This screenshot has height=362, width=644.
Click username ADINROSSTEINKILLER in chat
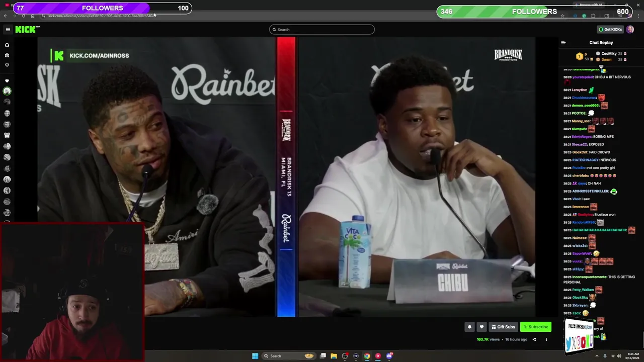tap(591, 191)
